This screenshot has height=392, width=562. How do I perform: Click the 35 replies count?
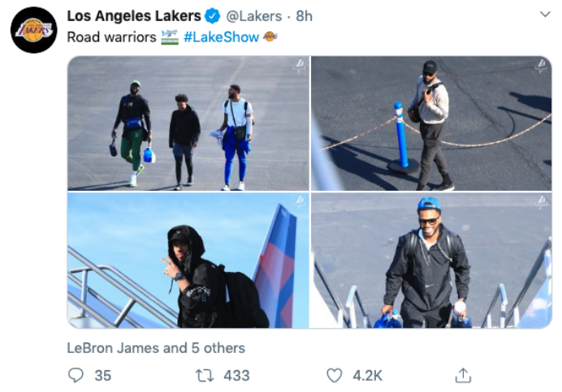click(x=103, y=375)
